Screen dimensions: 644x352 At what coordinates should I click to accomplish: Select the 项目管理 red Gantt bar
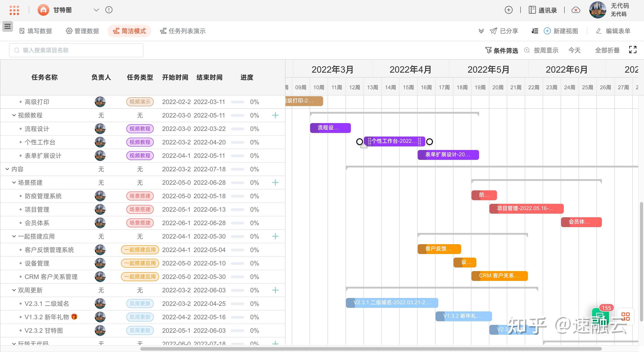[527, 209]
